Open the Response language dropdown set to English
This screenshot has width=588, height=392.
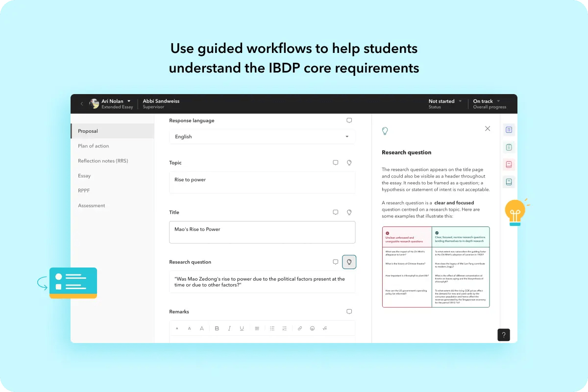coord(262,136)
